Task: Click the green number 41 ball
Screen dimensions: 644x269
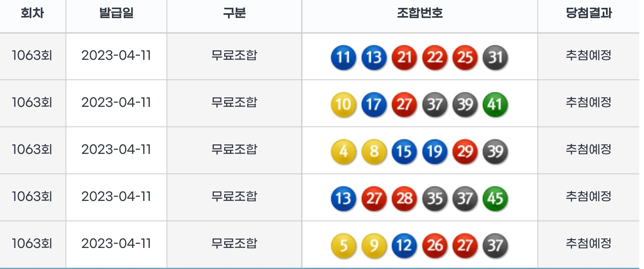Action: pyautogui.click(x=495, y=104)
